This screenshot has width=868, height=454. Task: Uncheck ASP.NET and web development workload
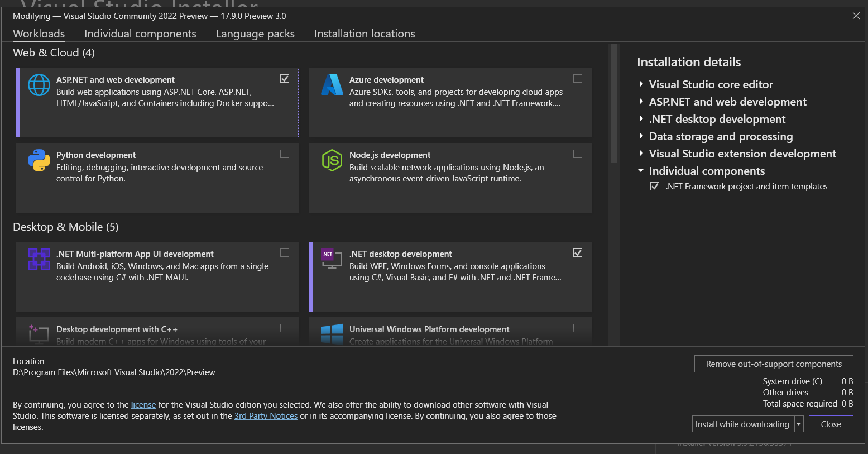tap(285, 79)
